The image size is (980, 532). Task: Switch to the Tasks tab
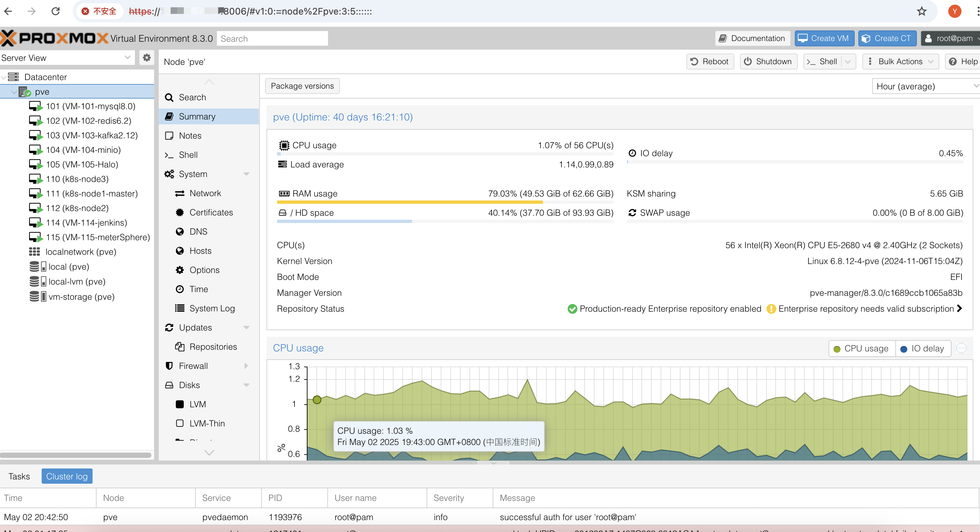point(19,476)
